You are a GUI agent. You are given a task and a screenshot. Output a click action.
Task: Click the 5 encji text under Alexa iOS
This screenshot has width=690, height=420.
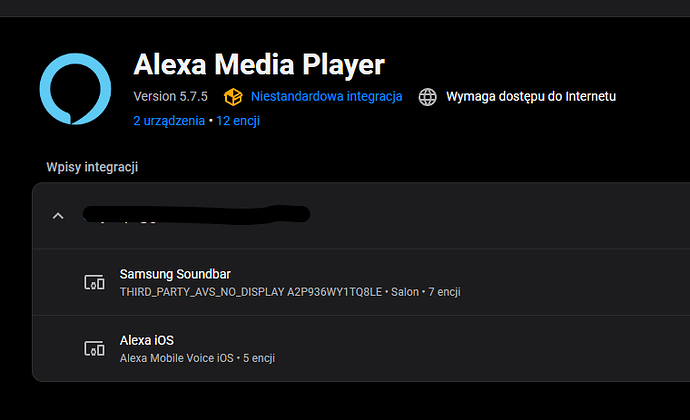258,357
